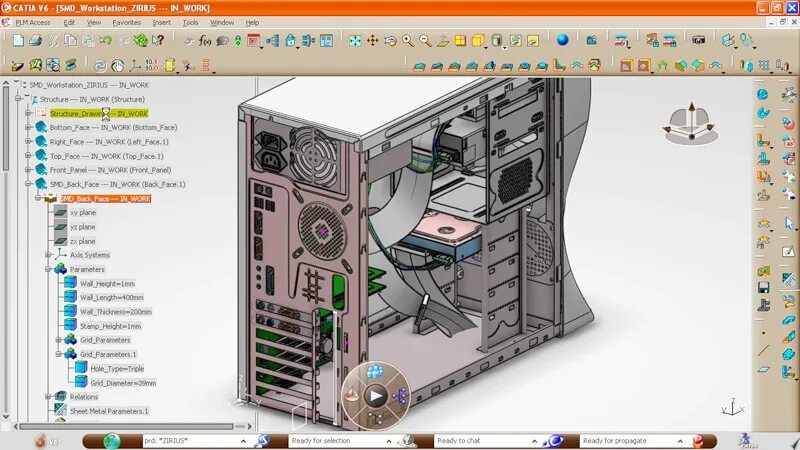Click the Print icon

(x=35, y=40)
